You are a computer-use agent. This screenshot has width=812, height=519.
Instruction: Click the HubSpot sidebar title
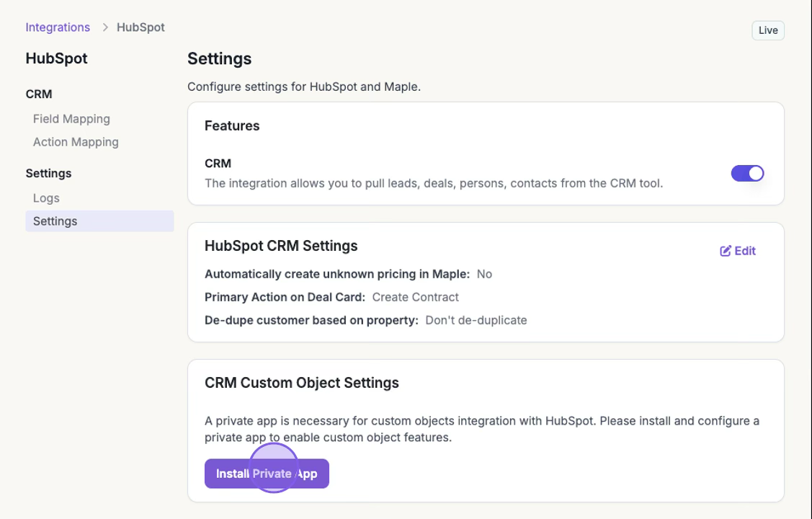(x=56, y=58)
